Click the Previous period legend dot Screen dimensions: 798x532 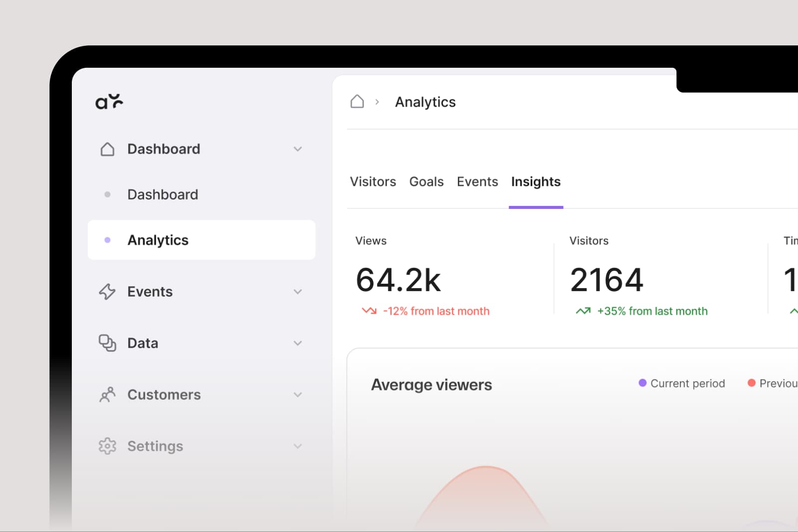[x=752, y=383]
